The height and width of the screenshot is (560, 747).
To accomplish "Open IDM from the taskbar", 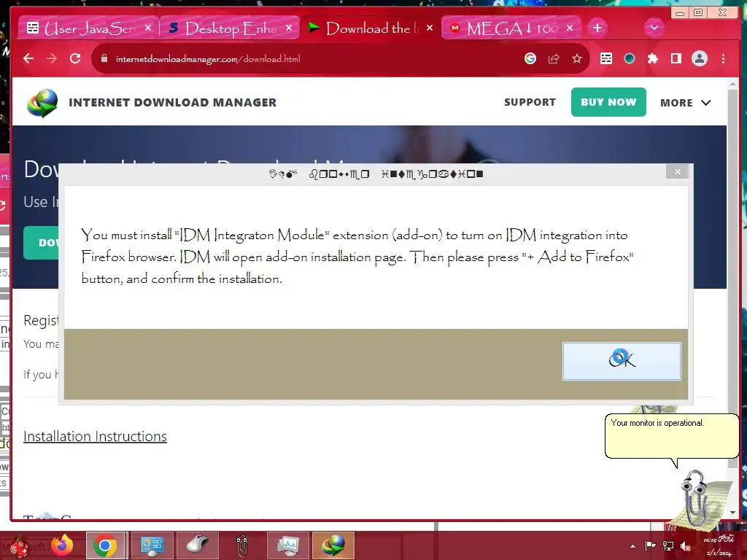I will pos(333,545).
